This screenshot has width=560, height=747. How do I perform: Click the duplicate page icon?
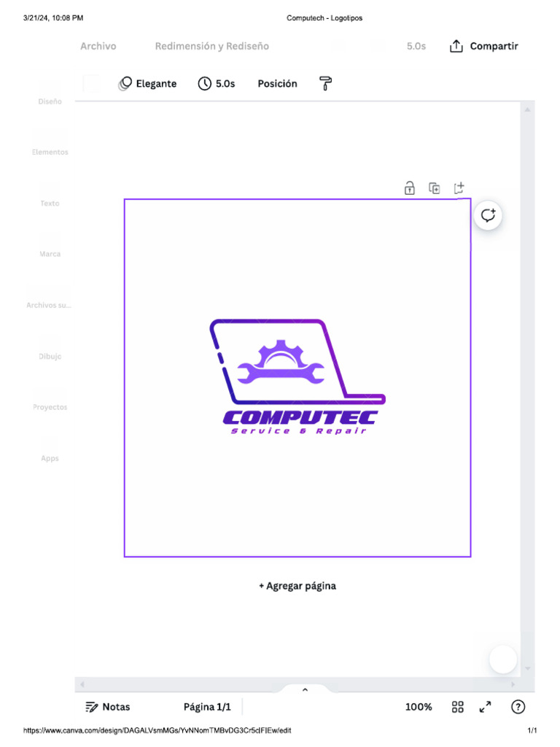click(x=435, y=188)
